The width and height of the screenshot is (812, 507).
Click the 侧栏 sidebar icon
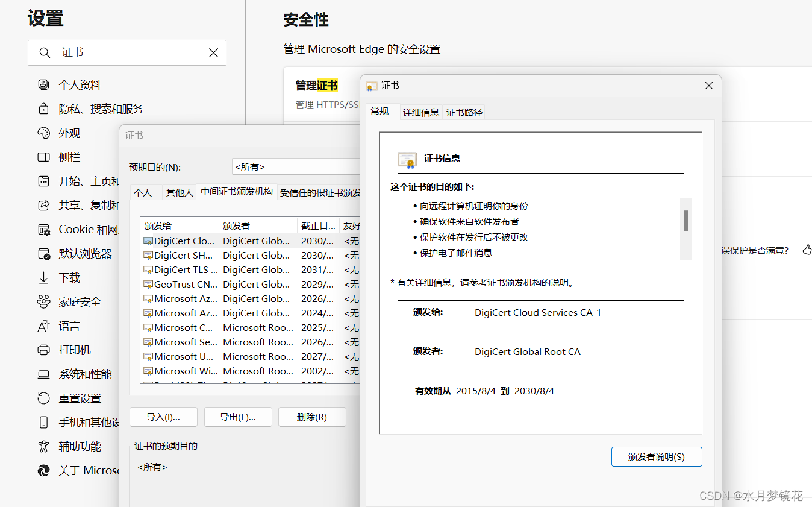[x=43, y=157]
